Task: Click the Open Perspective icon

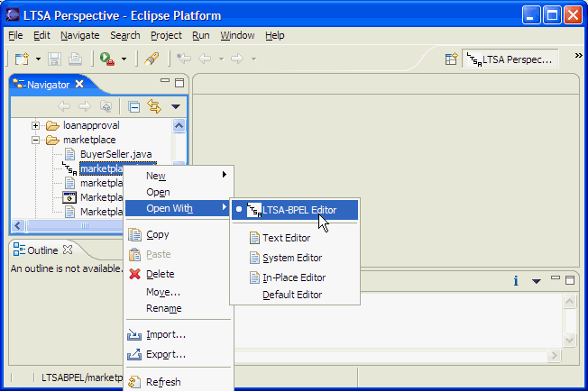Action: click(452, 59)
